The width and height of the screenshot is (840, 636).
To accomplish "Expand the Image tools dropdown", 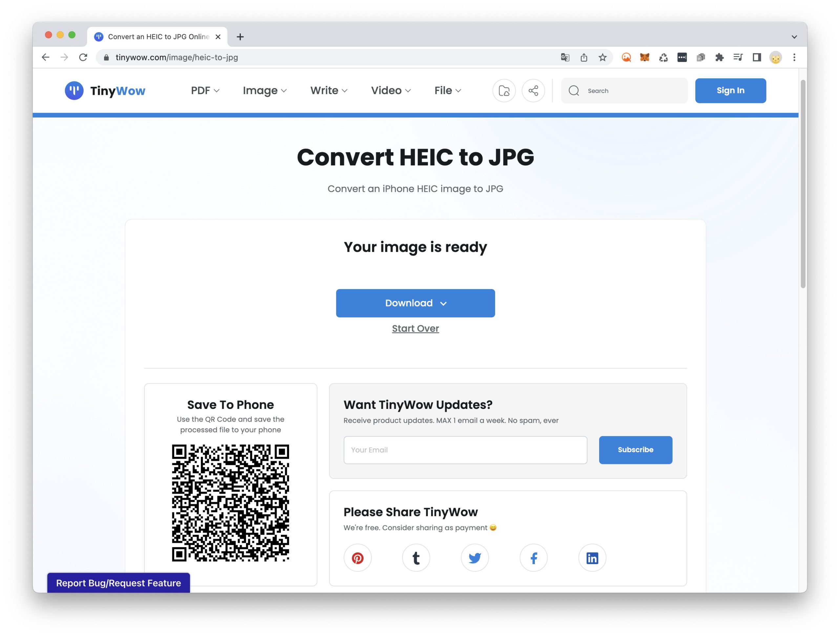I will pyautogui.click(x=265, y=91).
